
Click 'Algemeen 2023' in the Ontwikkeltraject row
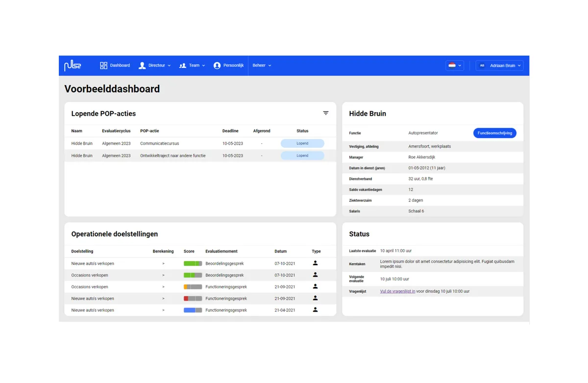coord(116,155)
